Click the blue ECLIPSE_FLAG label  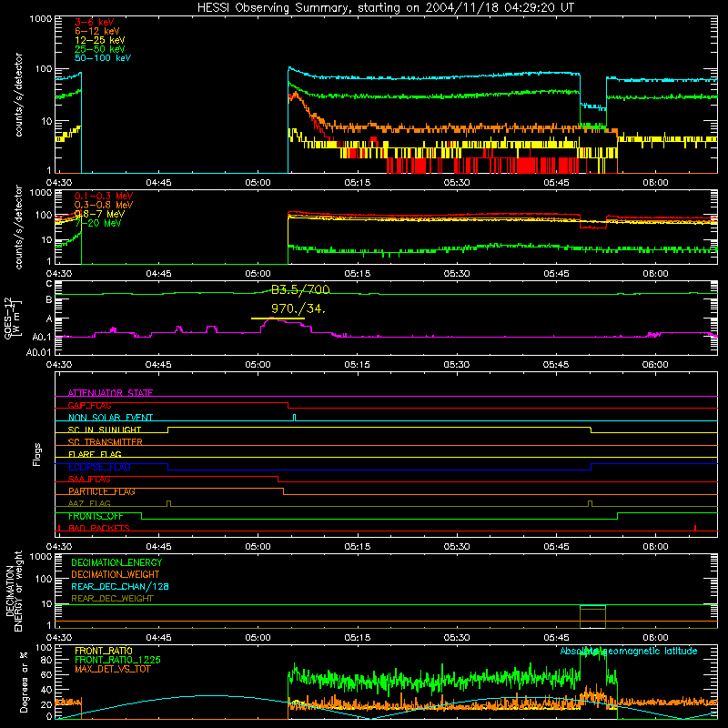click(x=99, y=467)
